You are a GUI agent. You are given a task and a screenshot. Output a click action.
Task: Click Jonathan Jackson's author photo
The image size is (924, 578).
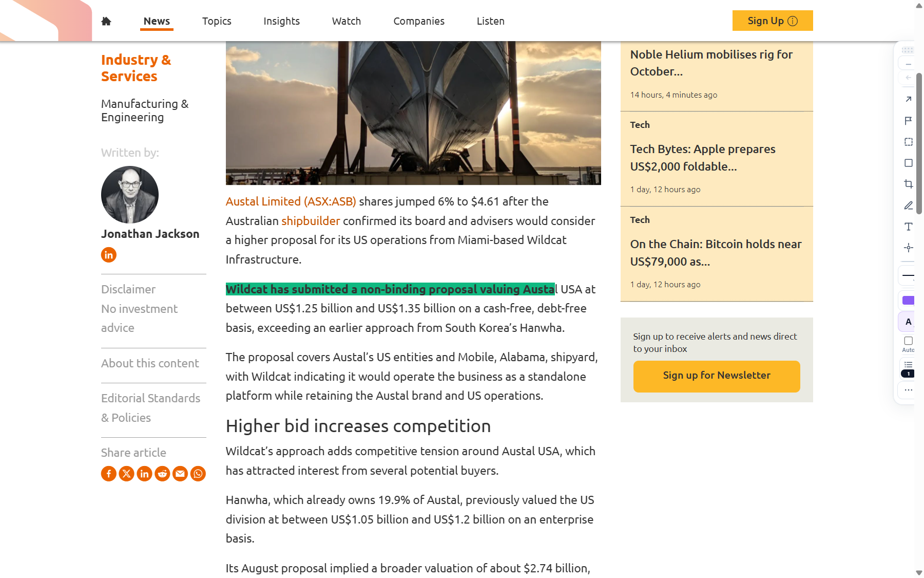pyautogui.click(x=130, y=195)
